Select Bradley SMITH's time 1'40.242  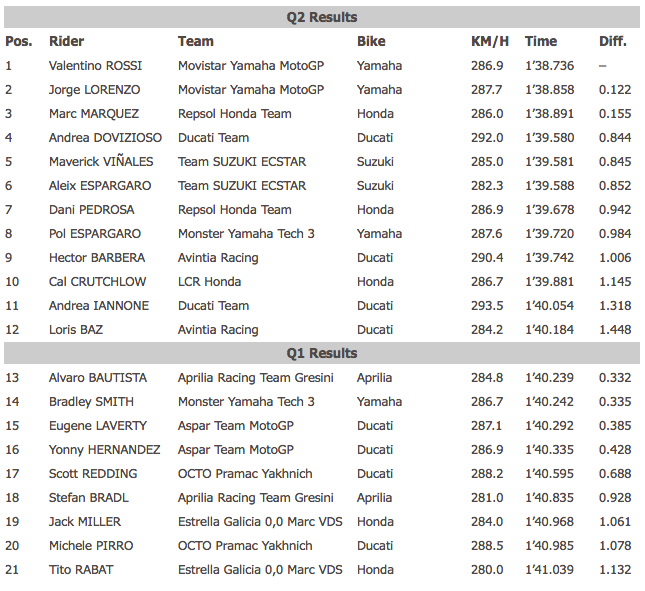pyautogui.click(x=549, y=402)
